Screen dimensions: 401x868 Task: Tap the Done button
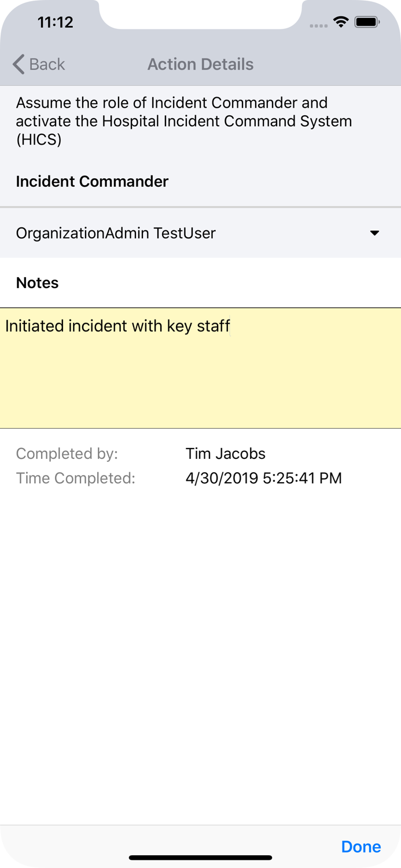pos(361,847)
